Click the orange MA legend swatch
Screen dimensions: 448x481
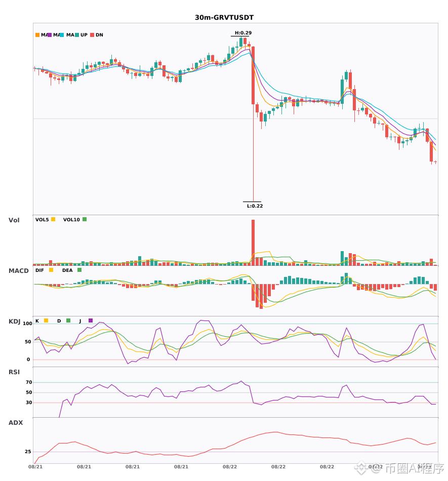coord(37,35)
